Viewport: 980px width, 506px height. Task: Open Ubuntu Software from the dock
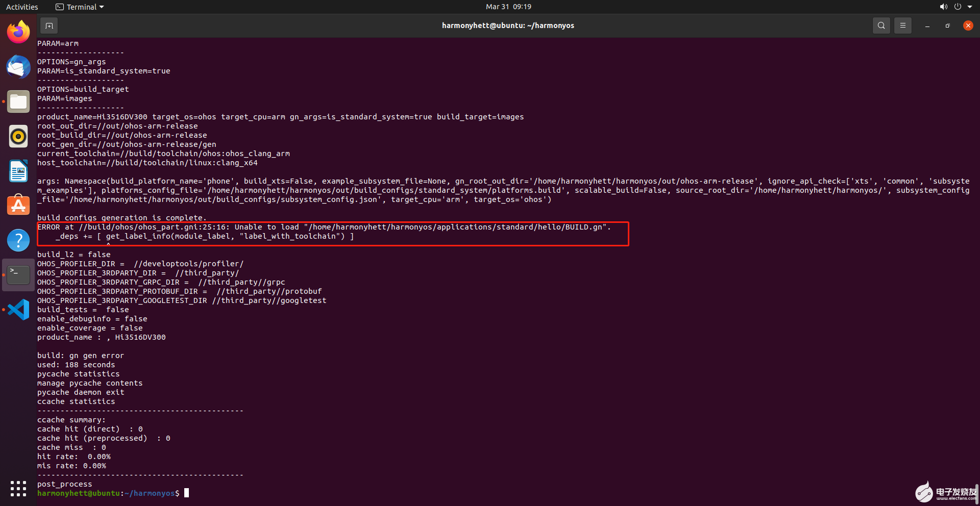(x=18, y=205)
